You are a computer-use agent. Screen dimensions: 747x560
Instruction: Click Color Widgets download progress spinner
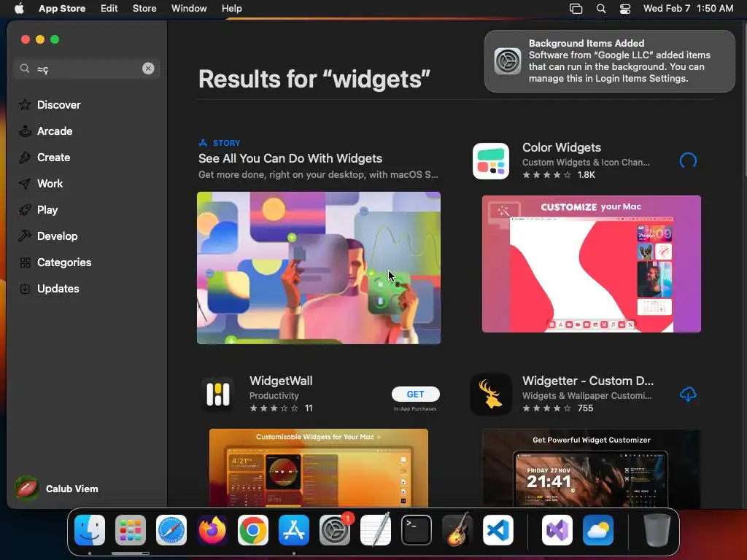688,160
